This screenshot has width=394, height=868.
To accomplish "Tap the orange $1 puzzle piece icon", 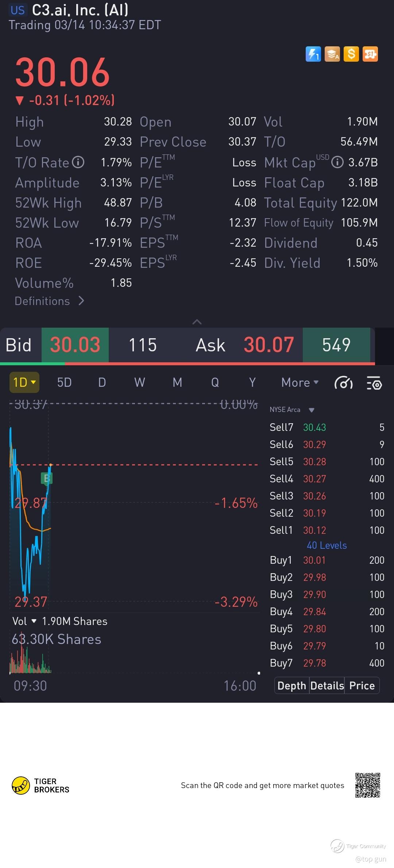I will click(x=370, y=54).
